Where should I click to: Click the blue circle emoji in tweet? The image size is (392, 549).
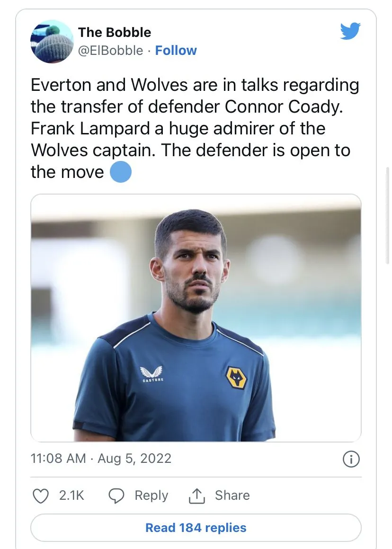[121, 172]
